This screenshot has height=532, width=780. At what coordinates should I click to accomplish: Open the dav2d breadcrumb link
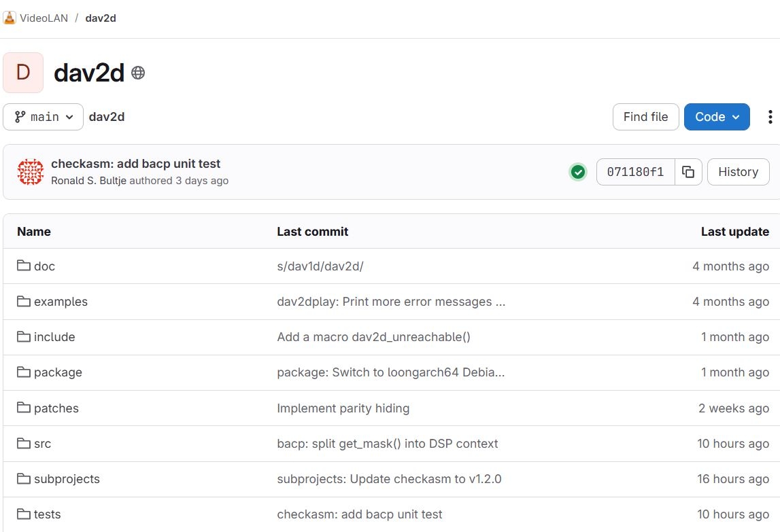101,18
